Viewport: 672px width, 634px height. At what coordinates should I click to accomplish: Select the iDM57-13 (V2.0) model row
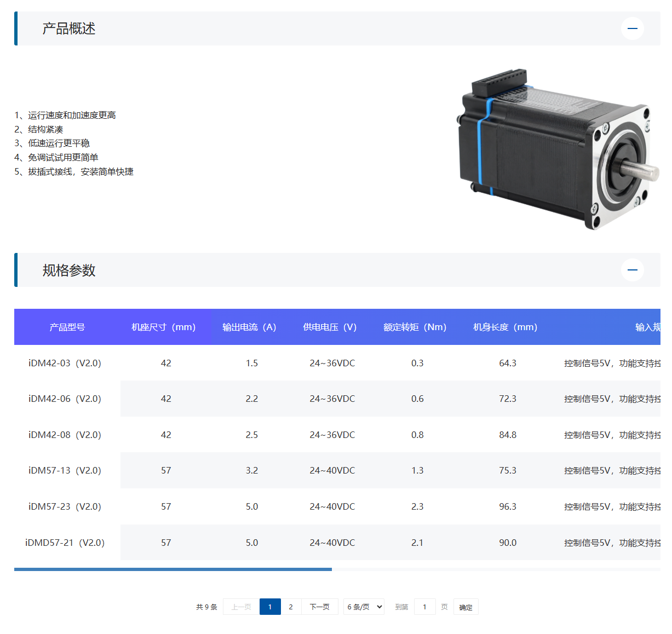pyautogui.click(x=65, y=470)
